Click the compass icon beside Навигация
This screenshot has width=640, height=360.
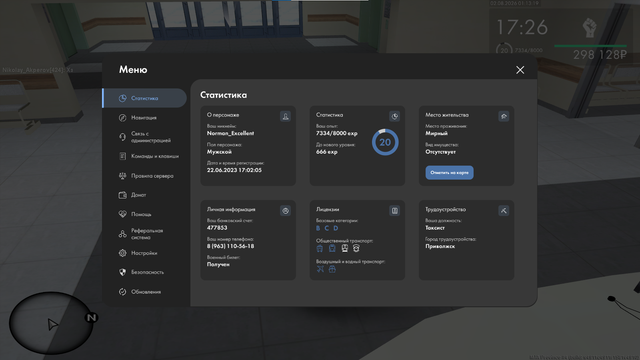point(122,118)
